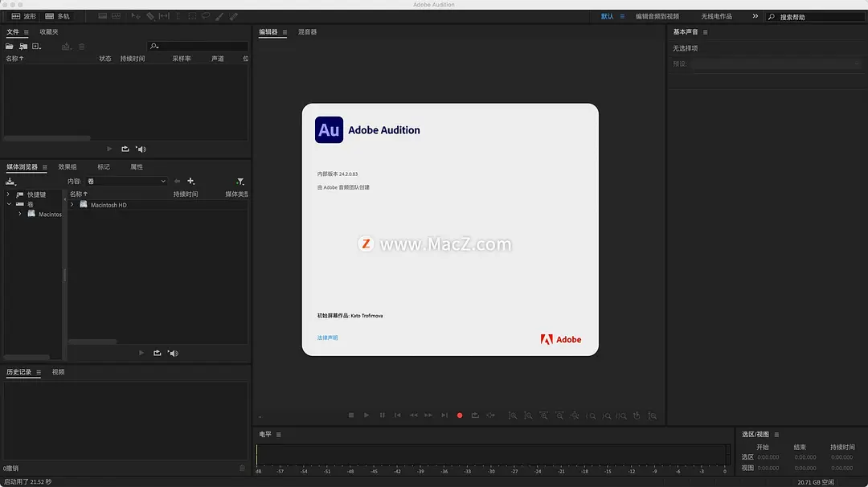The height and width of the screenshot is (487, 868).
Task: Toggle Loop Playback in Files panel
Action: 125,149
